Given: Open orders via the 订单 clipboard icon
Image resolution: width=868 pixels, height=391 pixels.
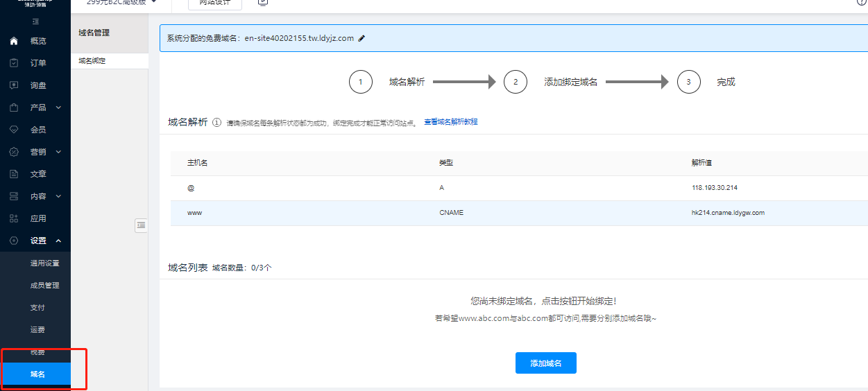Looking at the screenshot, I should (x=14, y=63).
